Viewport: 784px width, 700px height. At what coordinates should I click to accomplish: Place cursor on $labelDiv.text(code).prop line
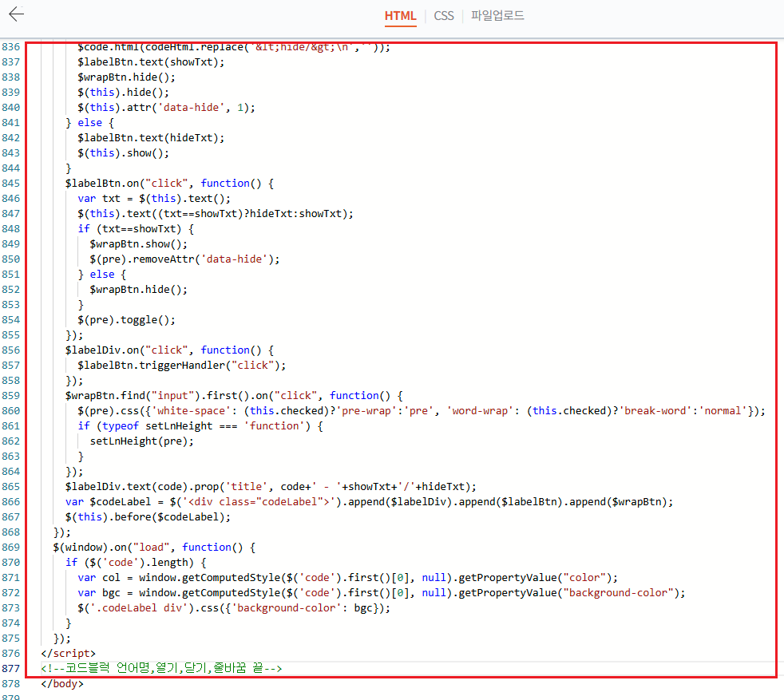pos(271,487)
